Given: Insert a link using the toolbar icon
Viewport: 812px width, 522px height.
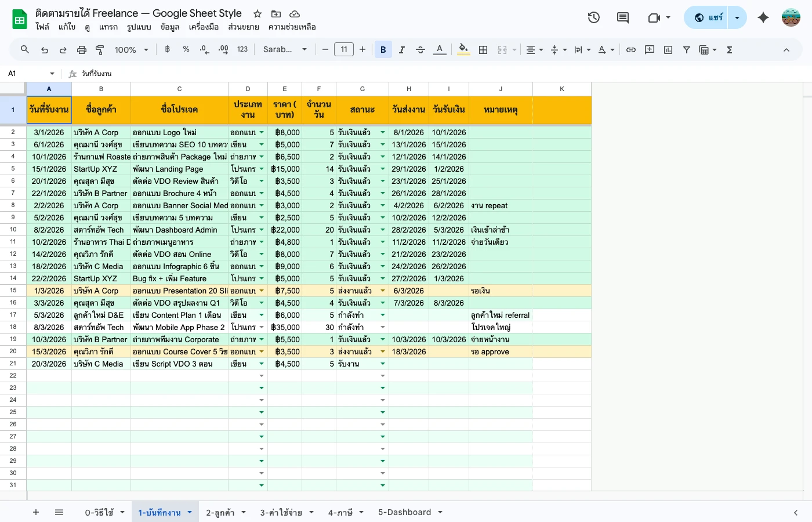Looking at the screenshot, I should (631, 50).
